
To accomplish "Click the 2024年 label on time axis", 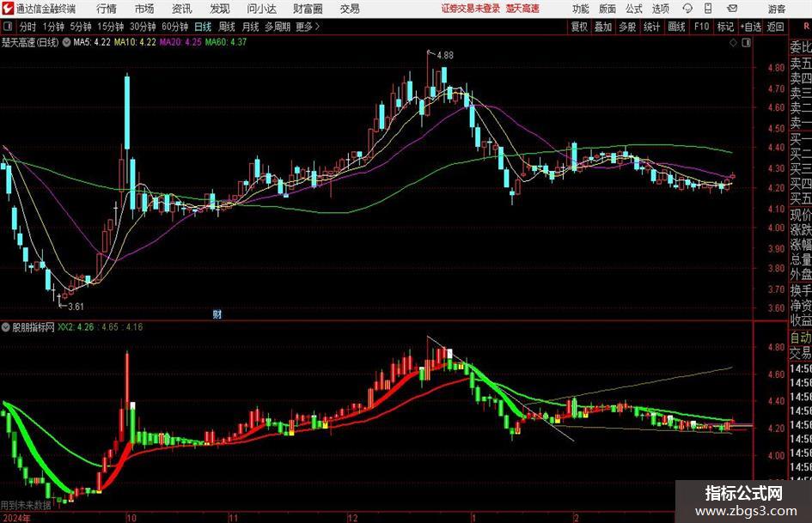I will click(x=16, y=518).
